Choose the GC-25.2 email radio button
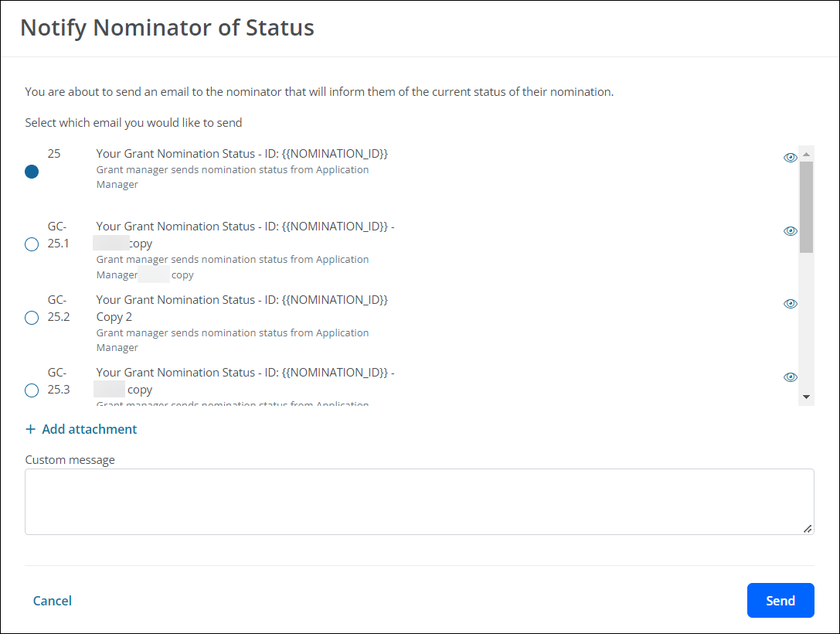The width and height of the screenshot is (840, 634). click(x=32, y=318)
